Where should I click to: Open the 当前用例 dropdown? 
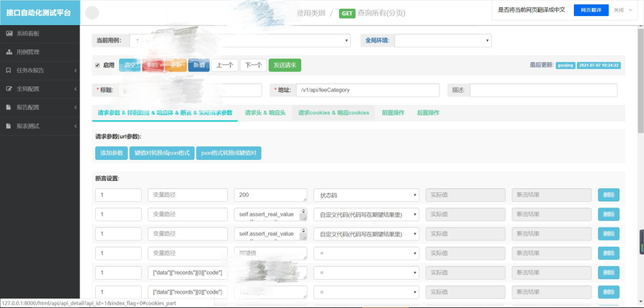240,40
